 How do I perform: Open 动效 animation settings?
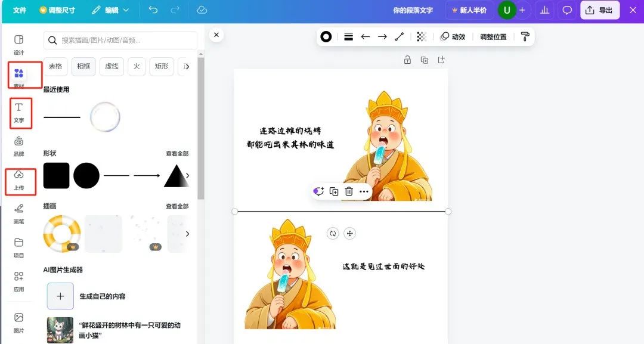tap(453, 37)
